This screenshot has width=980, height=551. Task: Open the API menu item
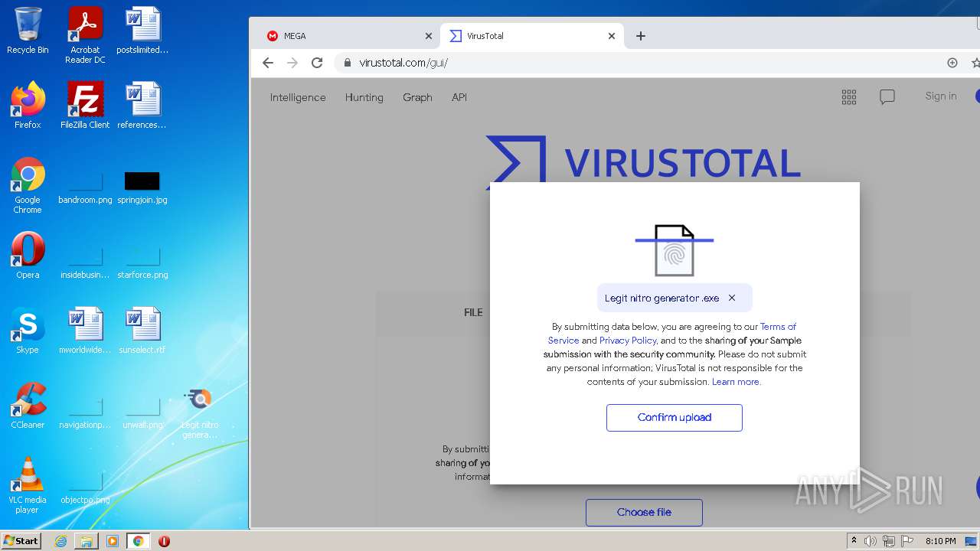[x=459, y=97]
